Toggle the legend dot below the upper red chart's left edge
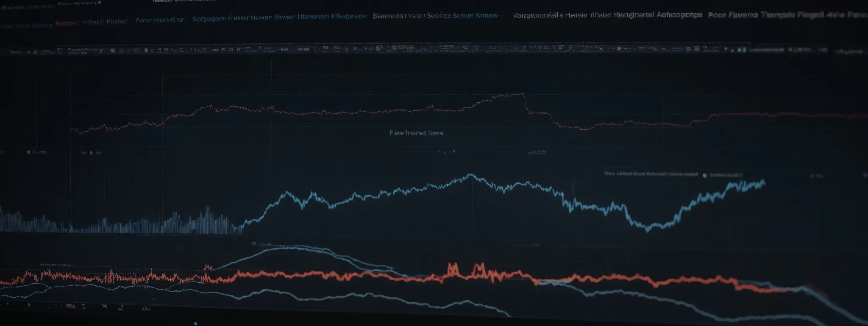Screen dimensions: 868x326 [x=91, y=153]
